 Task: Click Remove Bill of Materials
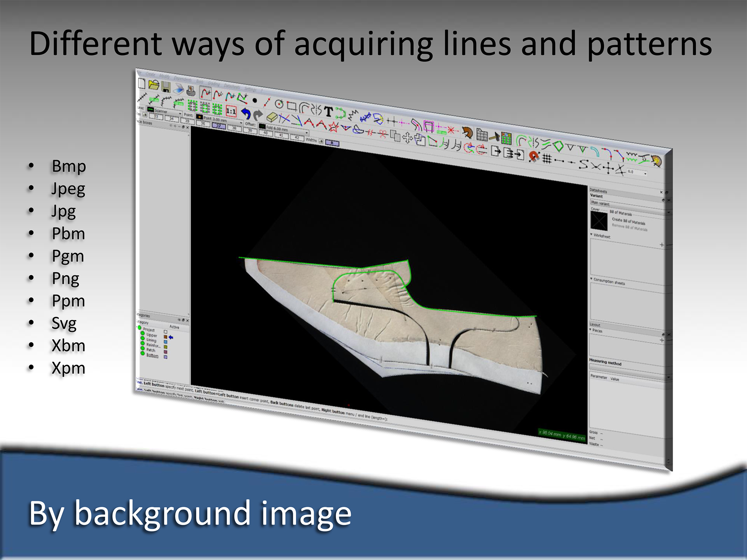click(x=630, y=227)
